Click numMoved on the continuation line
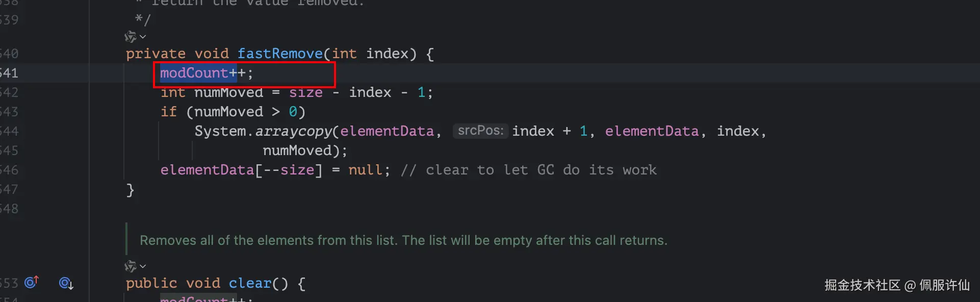Viewport: 980px width, 302px height. pyautogui.click(x=297, y=150)
